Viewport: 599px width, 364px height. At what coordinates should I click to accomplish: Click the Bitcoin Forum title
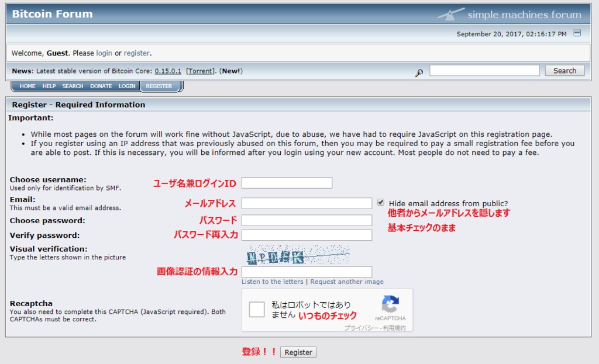pos(52,14)
